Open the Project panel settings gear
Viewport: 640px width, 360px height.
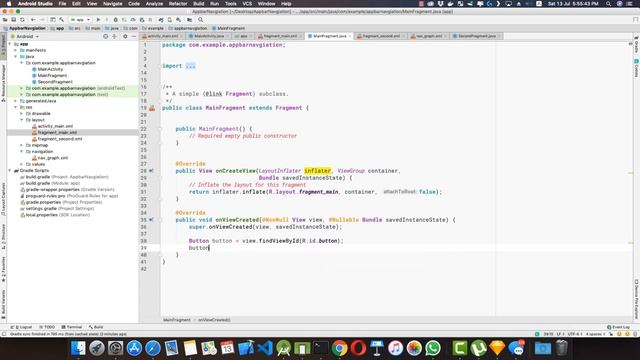pos(125,36)
